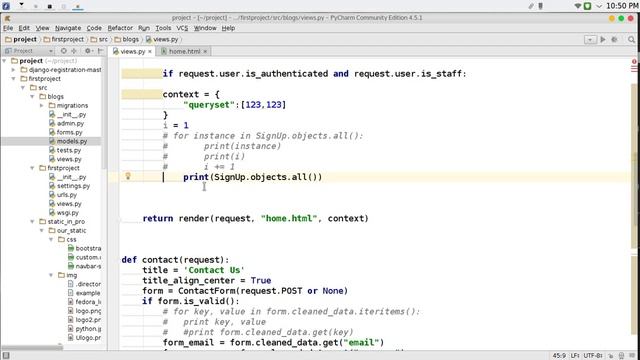Screen dimensions: 640x360
Task: Select settings.py in the project tree
Action: pyautogui.click(x=69, y=186)
